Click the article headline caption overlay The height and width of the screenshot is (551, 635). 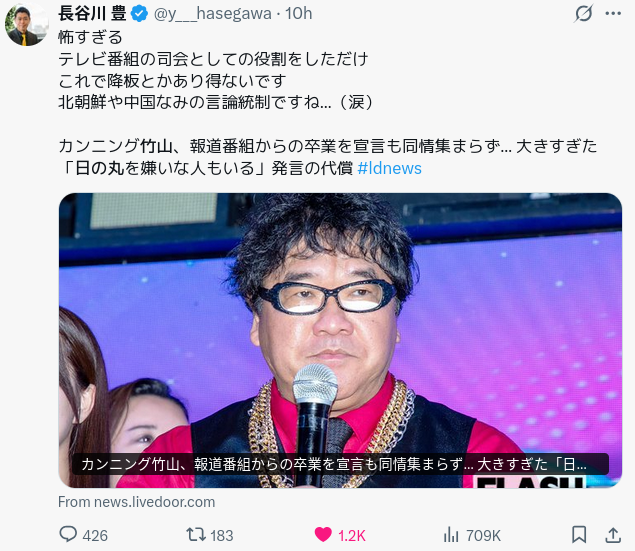340,464
